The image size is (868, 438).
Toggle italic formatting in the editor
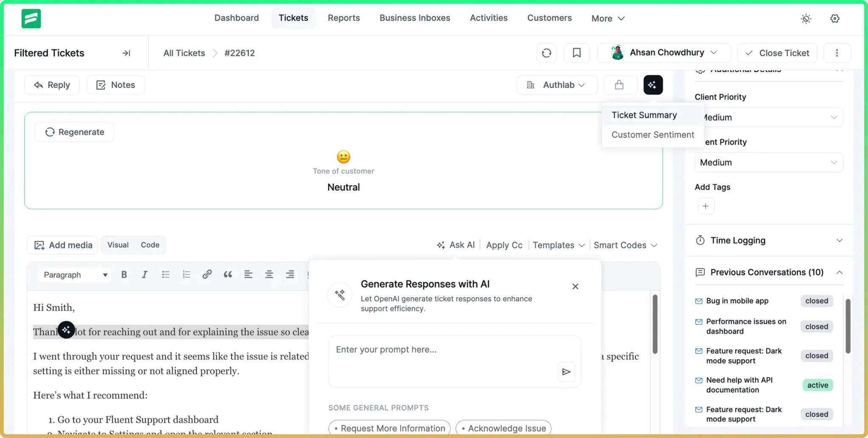[x=145, y=274]
